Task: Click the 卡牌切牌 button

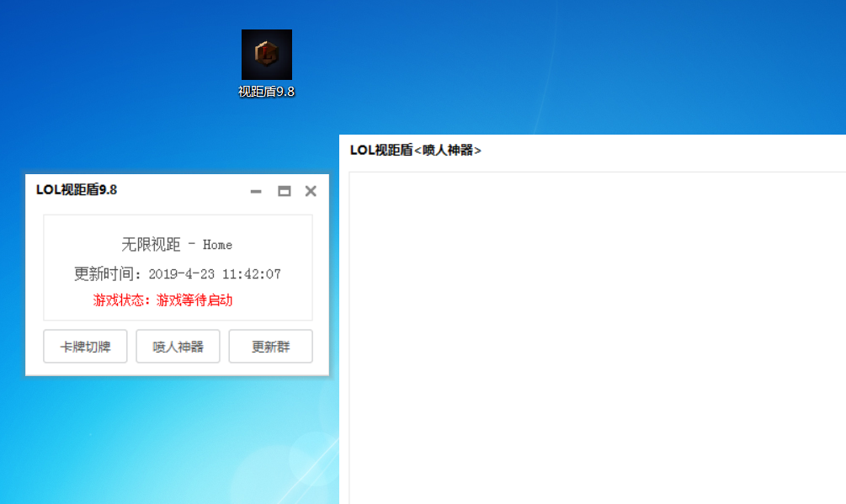Action: point(85,346)
